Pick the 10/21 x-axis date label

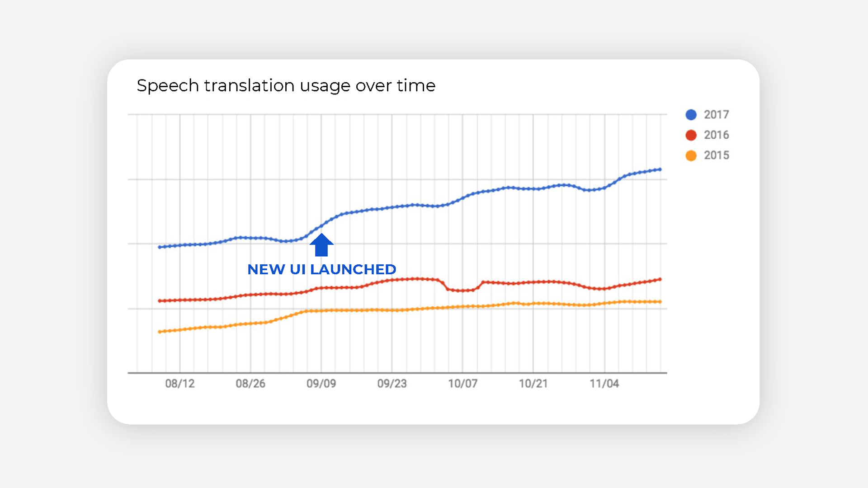coord(533,384)
